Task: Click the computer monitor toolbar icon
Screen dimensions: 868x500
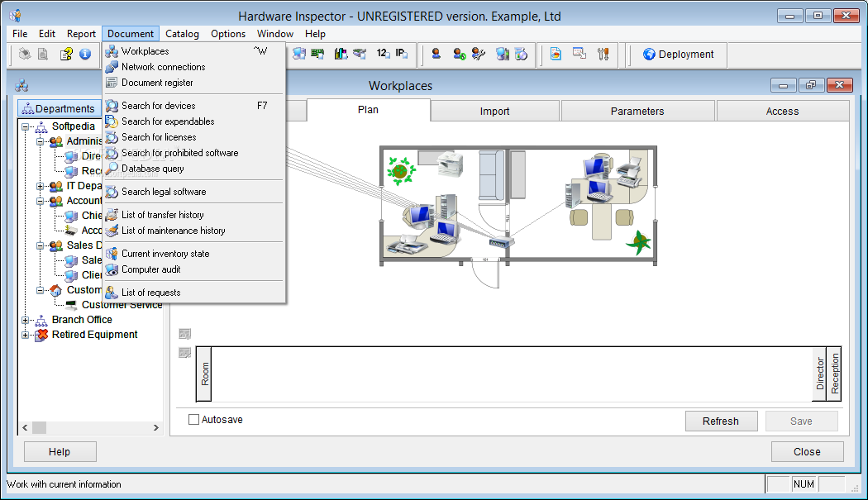Action: 299,54
